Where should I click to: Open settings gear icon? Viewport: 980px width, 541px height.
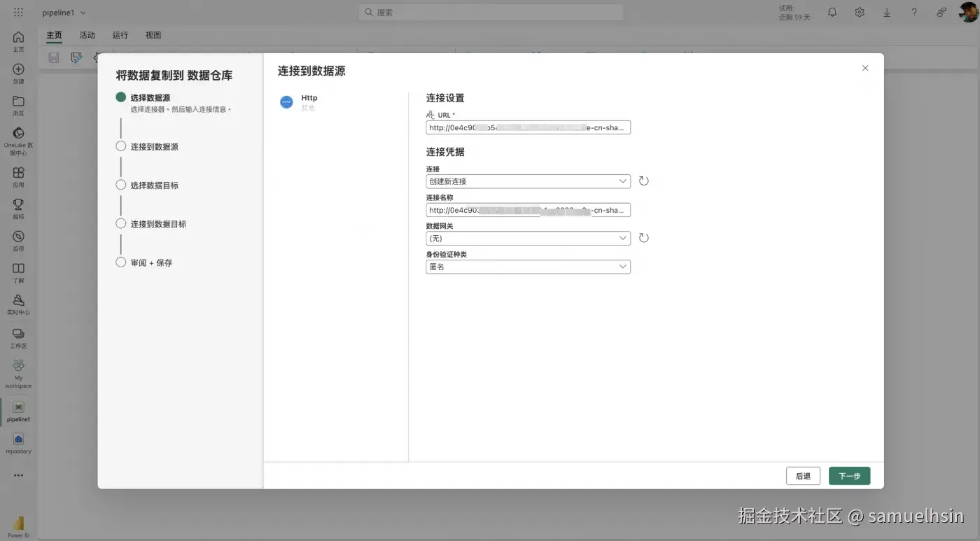pos(860,12)
